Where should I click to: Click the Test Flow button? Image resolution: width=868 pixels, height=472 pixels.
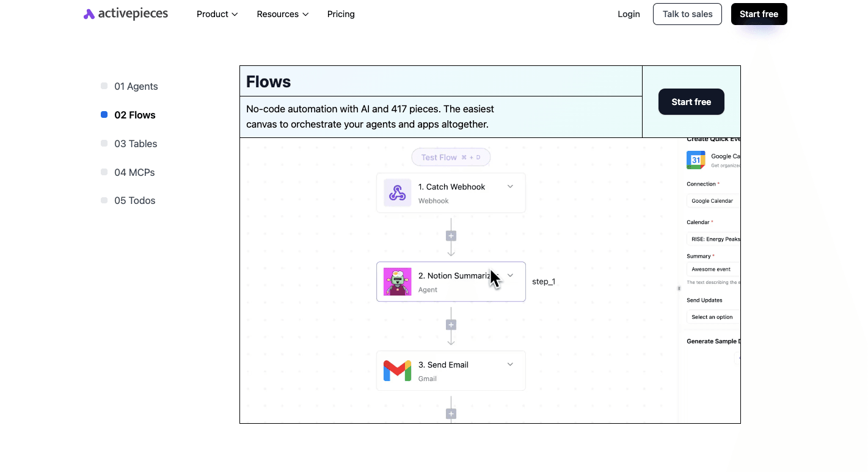(x=451, y=157)
